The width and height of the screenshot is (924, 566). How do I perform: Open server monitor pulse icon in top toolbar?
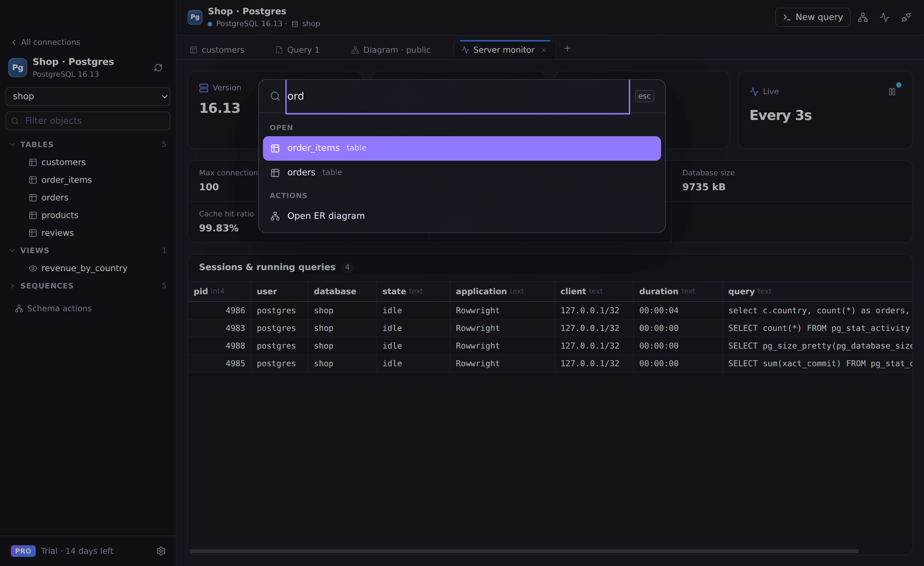pyautogui.click(x=884, y=17)
